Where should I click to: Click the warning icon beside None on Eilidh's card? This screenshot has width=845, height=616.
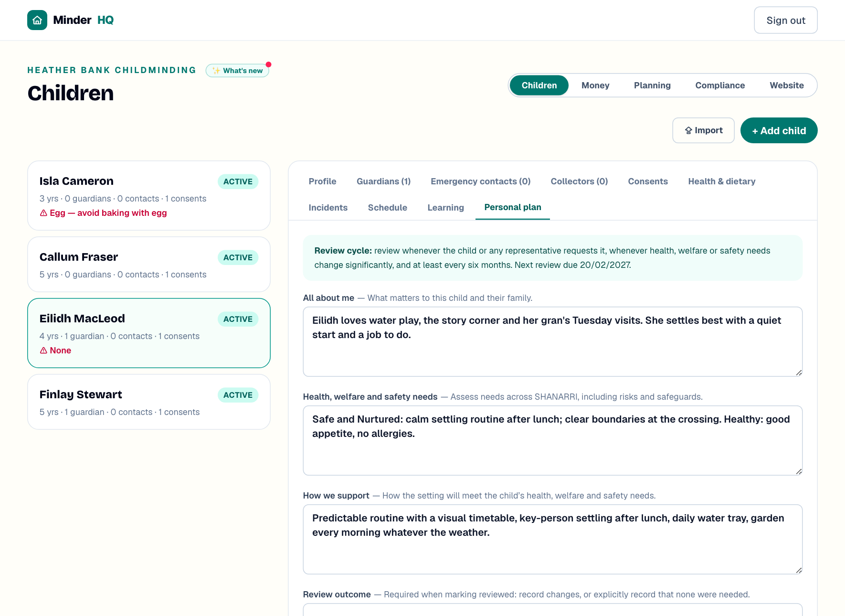tap(43, 350)
